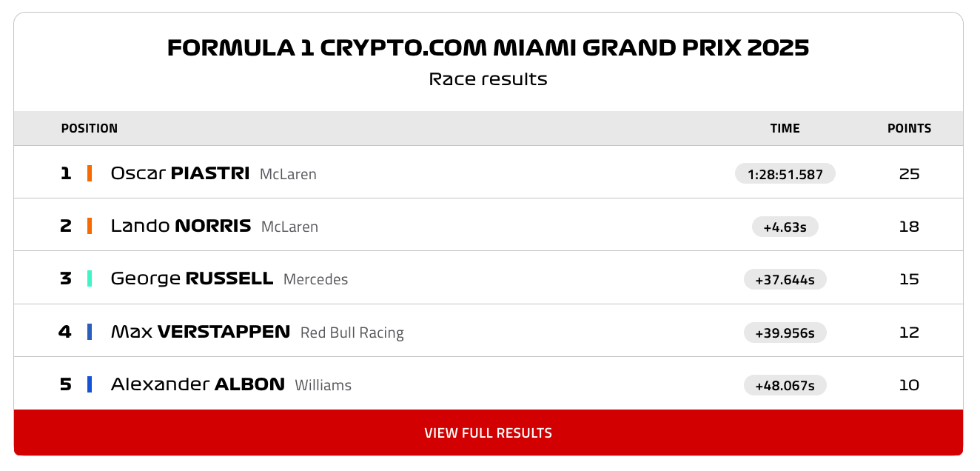Click the Miami Grand Prix 2025 title
This screenshot has width=980, height=471.
[x=489, y=48]
